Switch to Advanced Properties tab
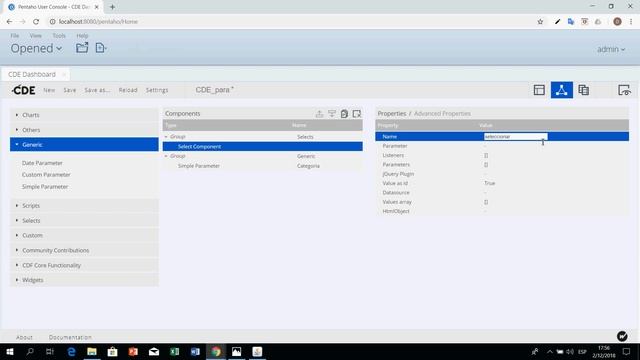This screenshot has height=360, width=640. tap(442, 113)
